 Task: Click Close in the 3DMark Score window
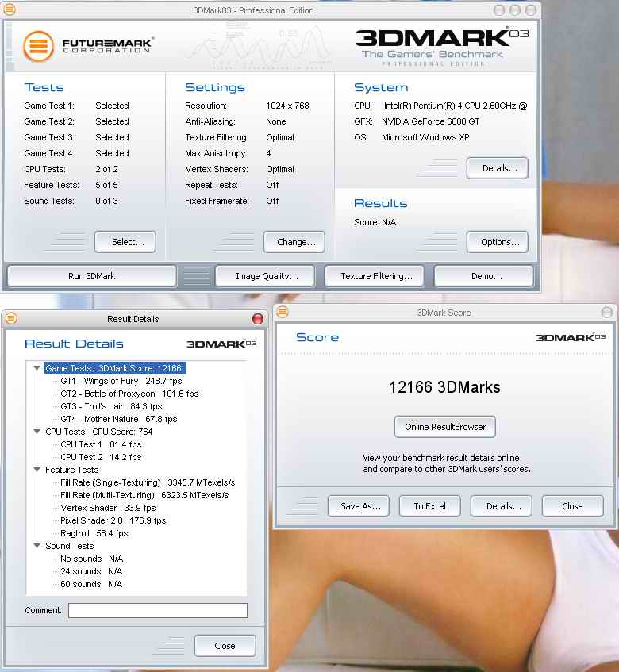573,506
